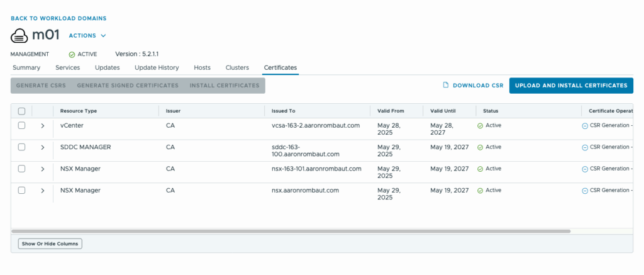Click the horizontal table scrollbar
Viewport: 644px width, 275px height.
pyautogui.click(x=291, y=232)
